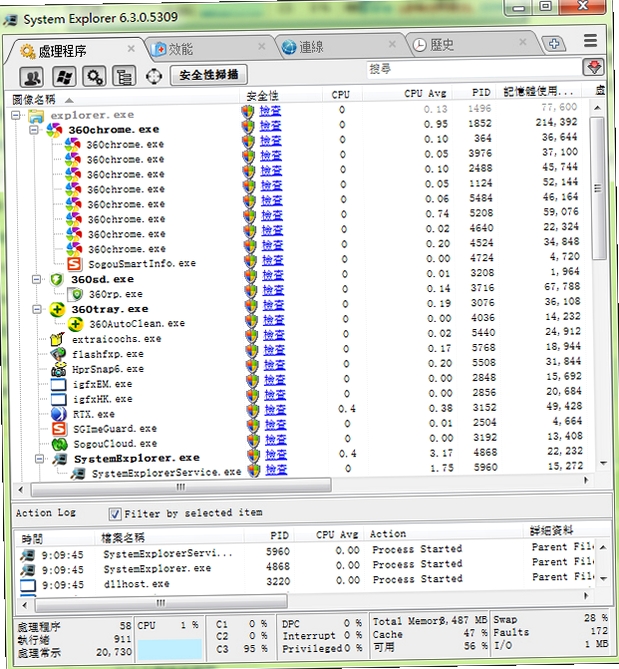
Task: Sort by 安全性 column header
Action: (x=262, y=96)
